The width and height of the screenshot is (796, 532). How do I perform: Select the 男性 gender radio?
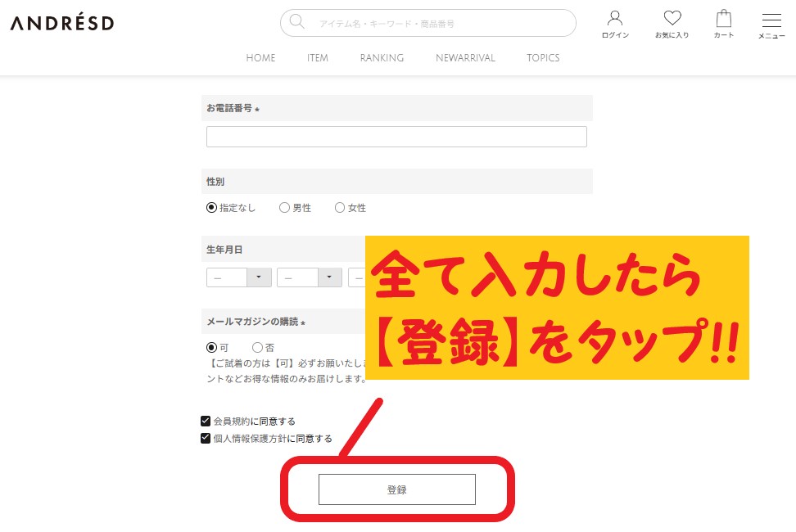pos(284,207)
